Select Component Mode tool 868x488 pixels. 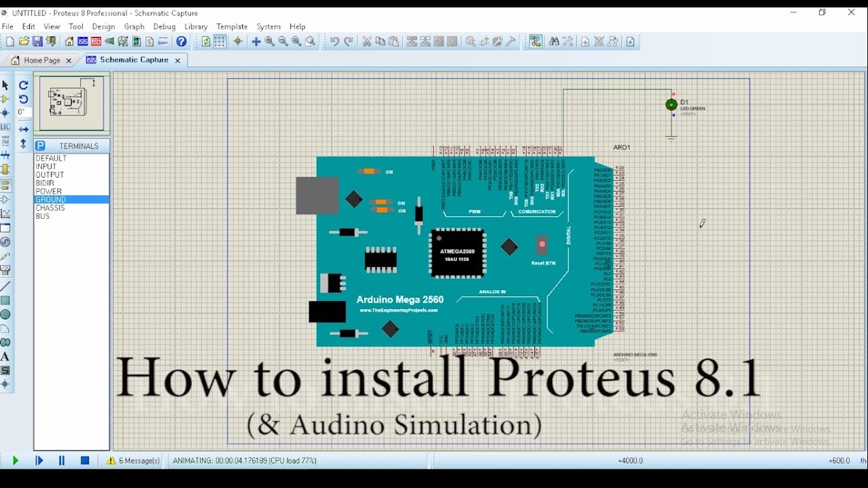coord(5,98)
